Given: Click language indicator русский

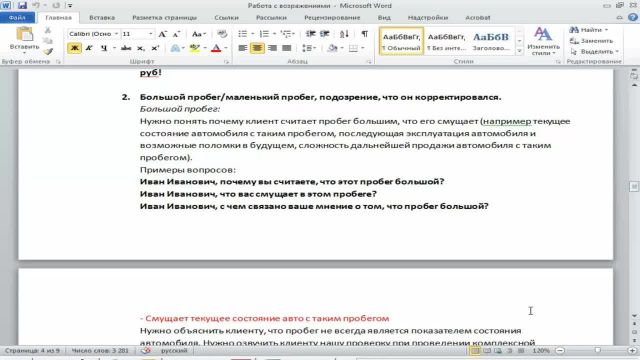Looking at the screenshot, I should coord(174,351).
